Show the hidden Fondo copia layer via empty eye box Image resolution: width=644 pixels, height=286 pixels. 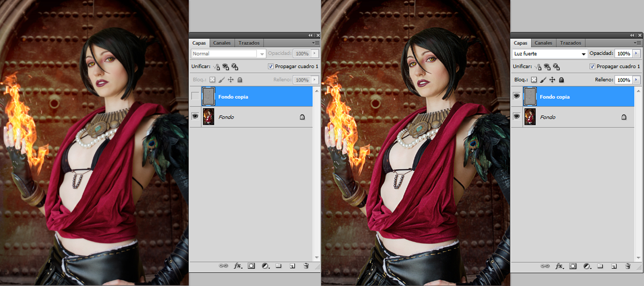[x=195, y=96]
